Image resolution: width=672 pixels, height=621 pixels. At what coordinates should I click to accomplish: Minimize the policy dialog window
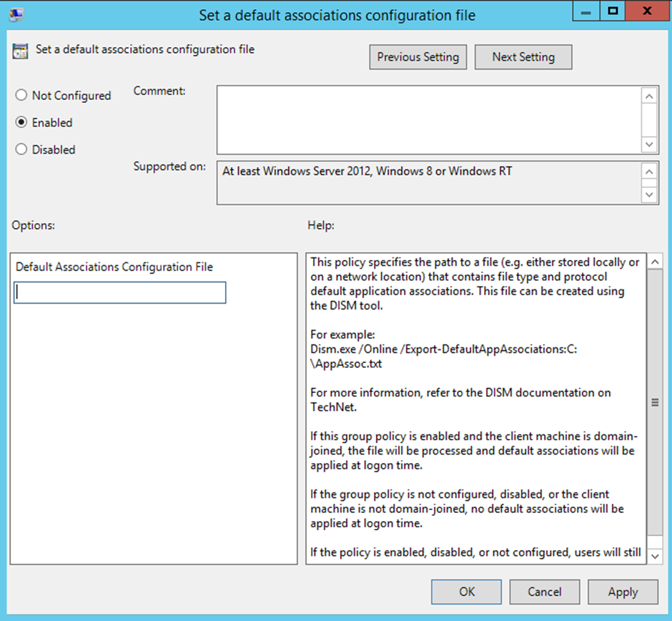pos(586,11)
